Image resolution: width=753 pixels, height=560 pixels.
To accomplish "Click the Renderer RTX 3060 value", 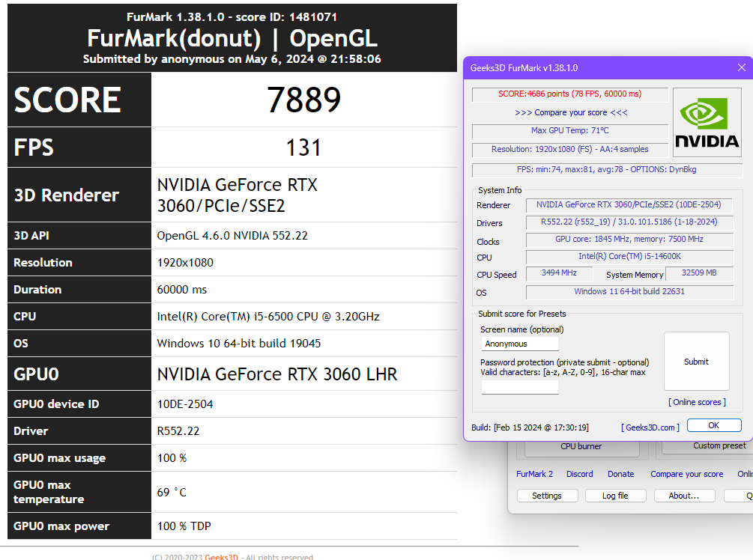I will coord(629,205).
